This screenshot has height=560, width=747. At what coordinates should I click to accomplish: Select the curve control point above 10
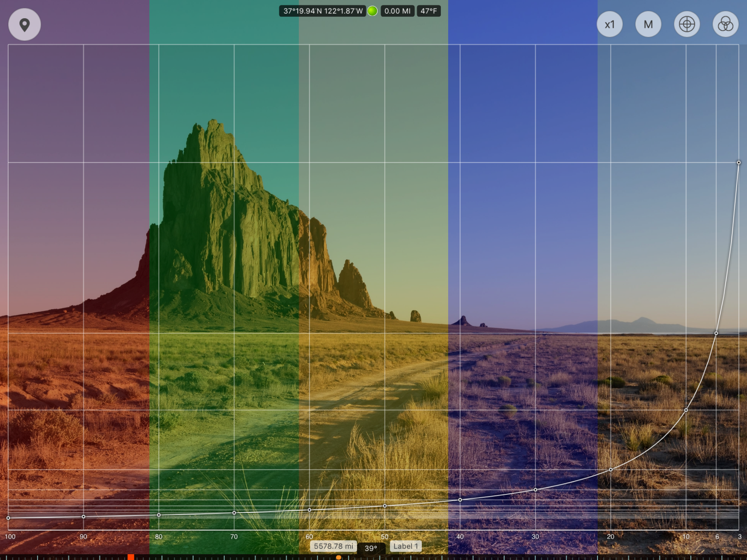click(686, 410)
